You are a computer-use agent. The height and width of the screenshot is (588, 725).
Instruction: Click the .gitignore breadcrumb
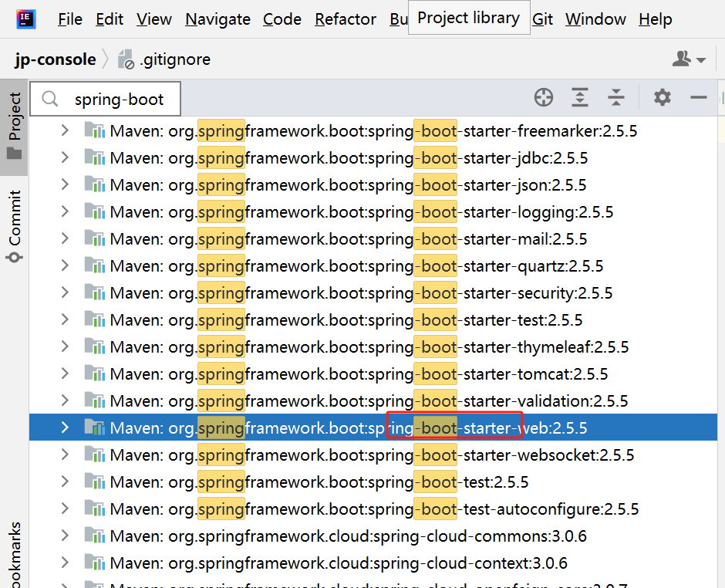[175, 59]
